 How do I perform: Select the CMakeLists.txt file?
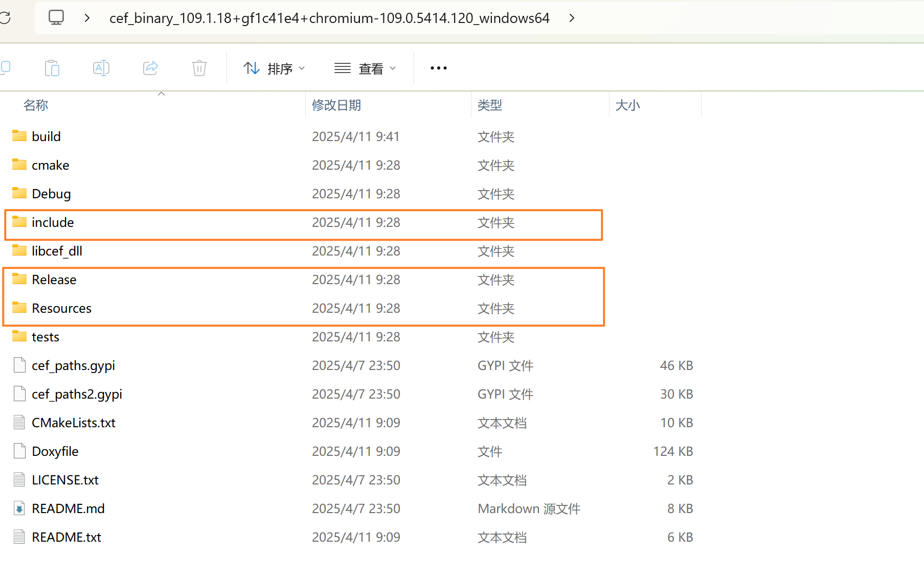click(x=74, y=422)
